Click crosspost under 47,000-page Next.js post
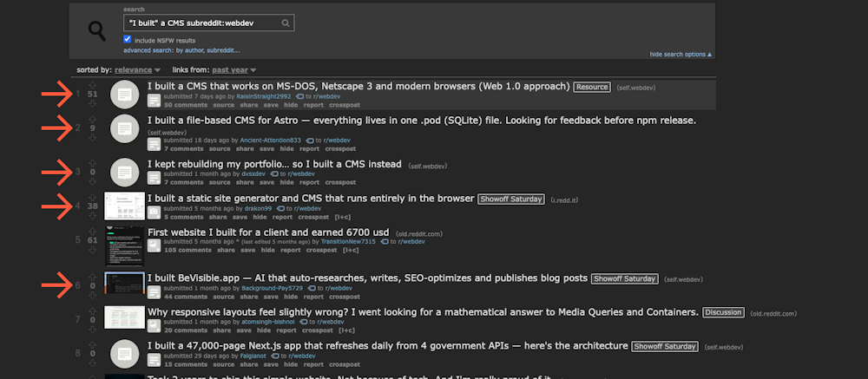This screenshot has height=379, width=868. click(x=344, y=364)
